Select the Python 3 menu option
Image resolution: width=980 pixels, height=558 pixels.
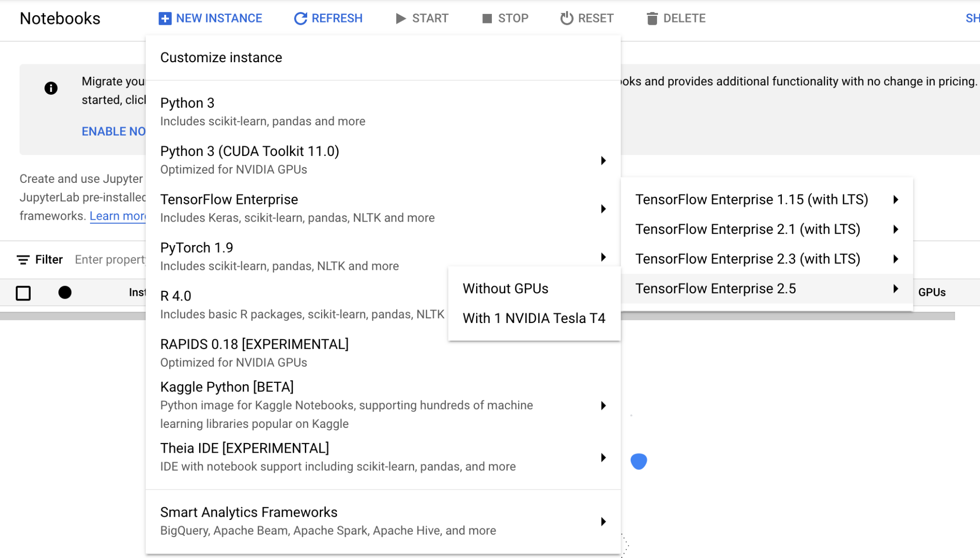click(383, 112)
